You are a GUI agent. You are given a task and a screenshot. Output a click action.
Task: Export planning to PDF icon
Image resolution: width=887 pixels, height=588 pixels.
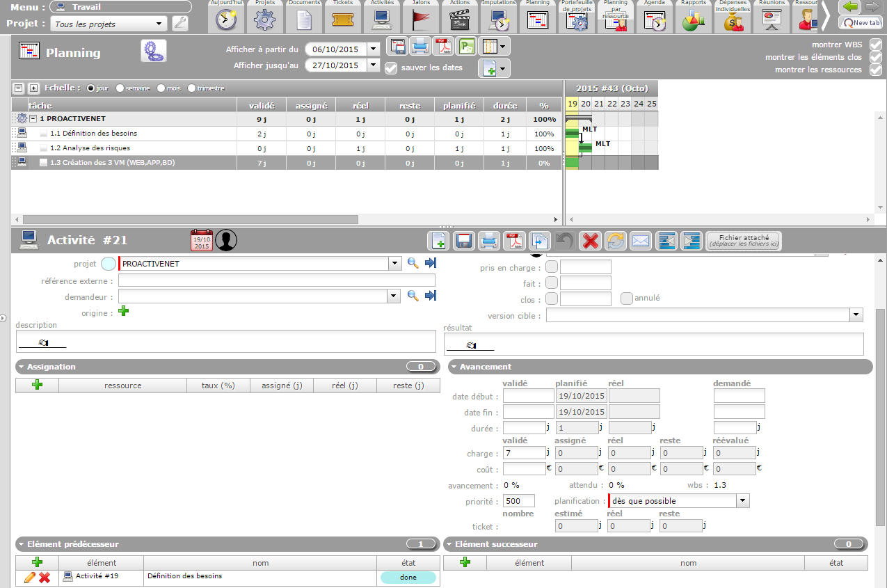(442, 47)
